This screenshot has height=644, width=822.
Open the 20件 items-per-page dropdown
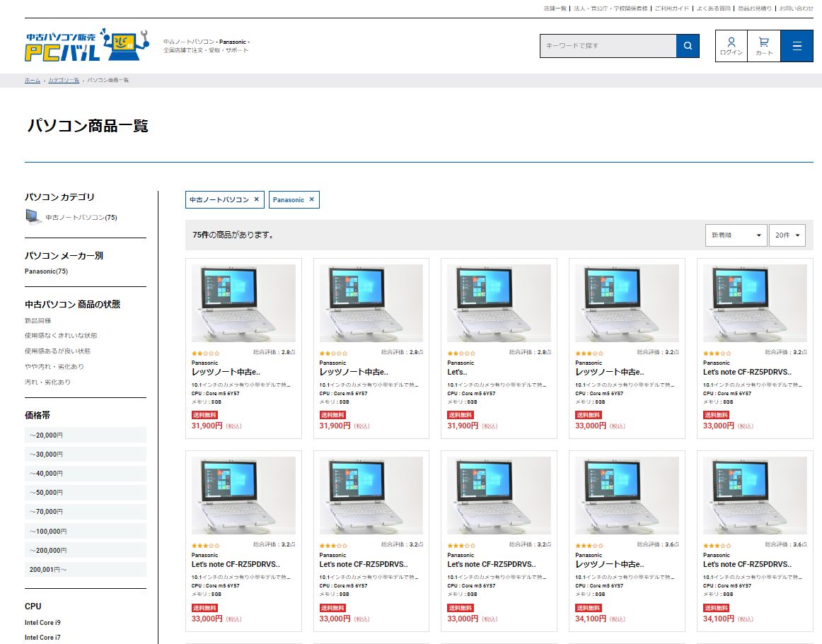(787, 235)
